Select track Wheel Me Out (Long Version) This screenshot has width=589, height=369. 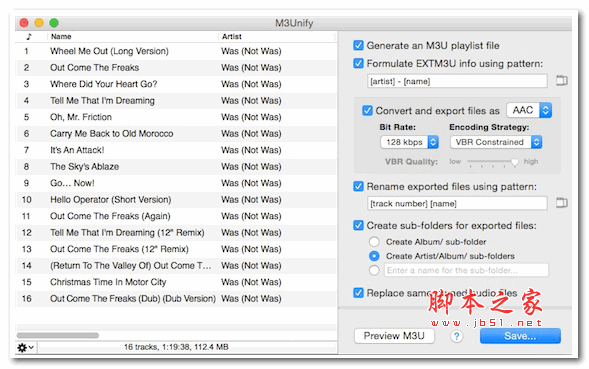point(176,51)
